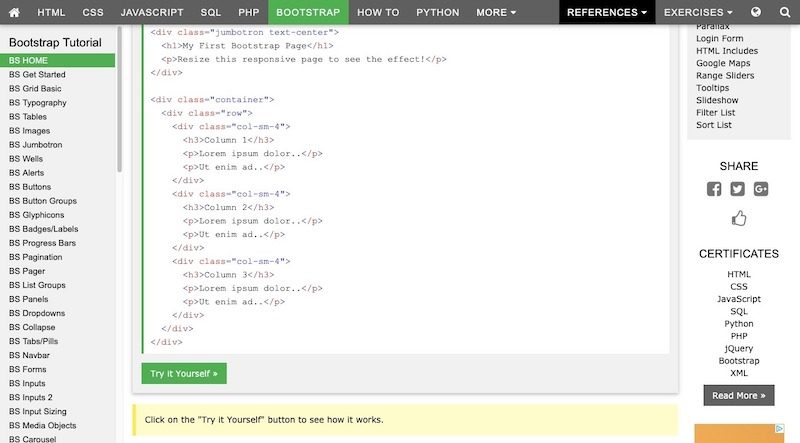
Task: Open HTML Includes how-to link
Action: [727, 51]
